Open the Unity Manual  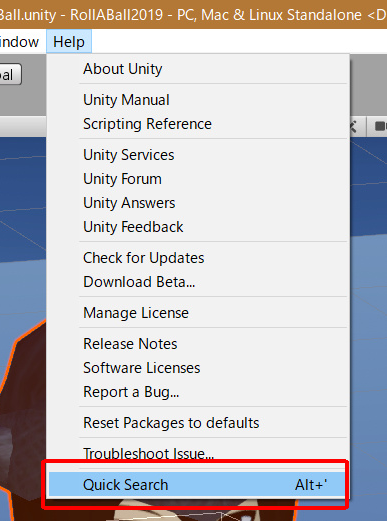click(198, 100)
